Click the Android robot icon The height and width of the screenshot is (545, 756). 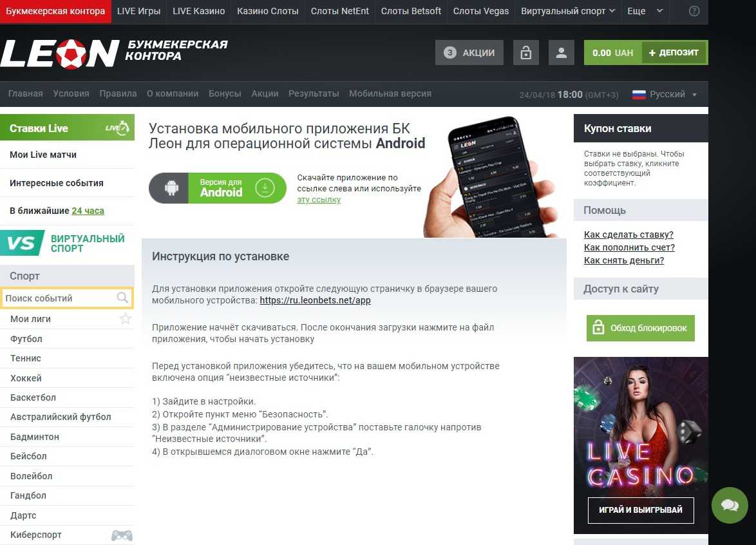coord(171,188)
